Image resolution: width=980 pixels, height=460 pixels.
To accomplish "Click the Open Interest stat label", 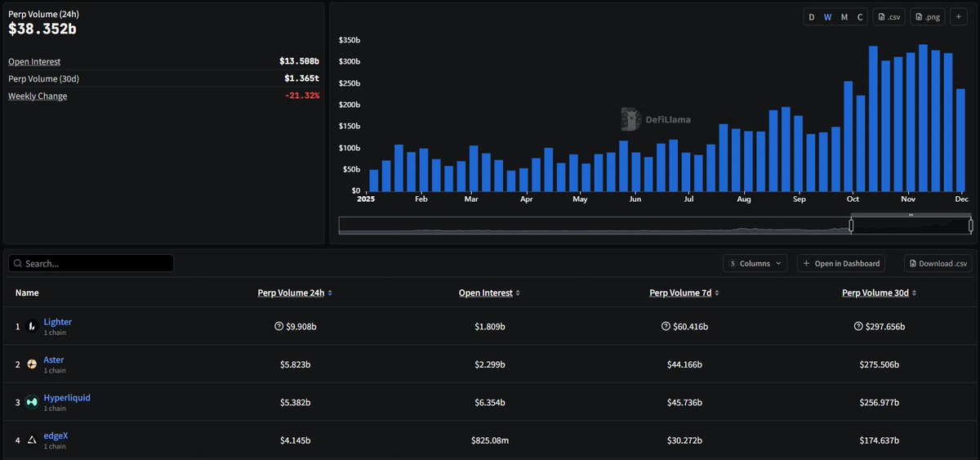I will click(34, 61).
